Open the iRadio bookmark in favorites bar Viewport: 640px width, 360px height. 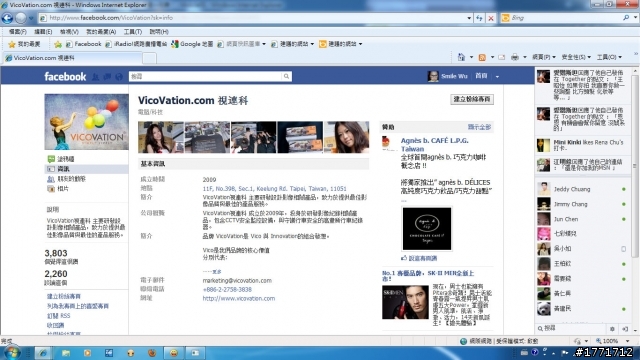pyautogui.click(x=136, y=44)
